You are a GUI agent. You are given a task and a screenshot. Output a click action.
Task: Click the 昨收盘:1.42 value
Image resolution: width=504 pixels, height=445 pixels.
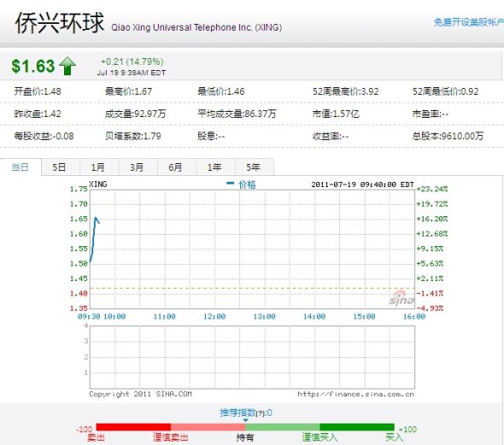38,114
